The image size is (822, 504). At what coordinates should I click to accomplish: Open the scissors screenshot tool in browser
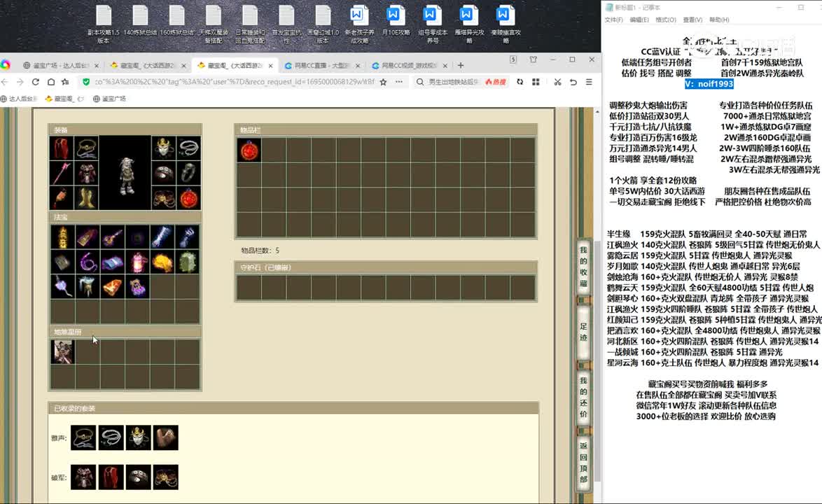[557, 82]
